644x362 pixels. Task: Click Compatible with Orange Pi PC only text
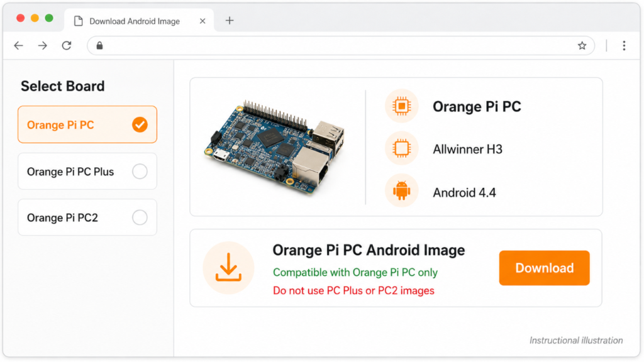click(355, 273)
